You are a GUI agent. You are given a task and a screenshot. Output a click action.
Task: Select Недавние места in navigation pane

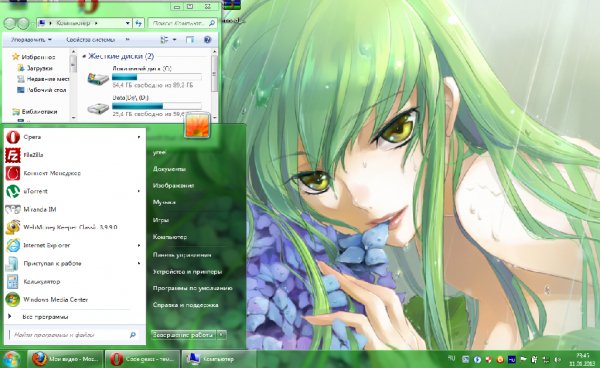pos(43,79)
